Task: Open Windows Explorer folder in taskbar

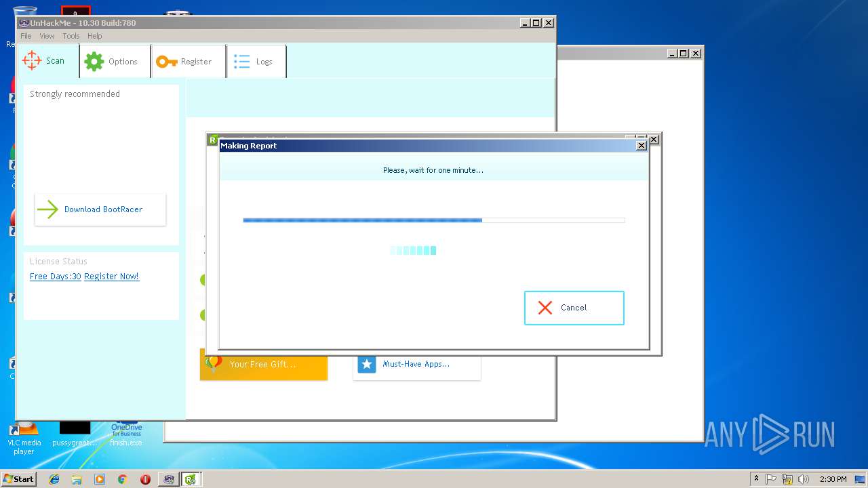Action: [77, 479]
